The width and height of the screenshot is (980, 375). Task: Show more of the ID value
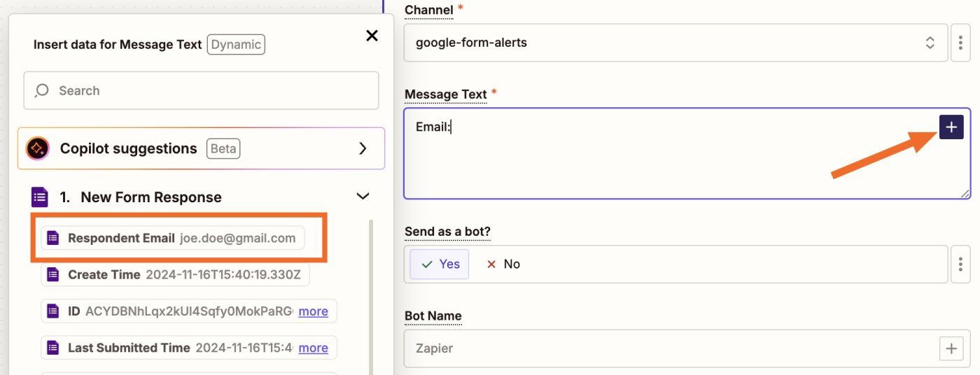[x=313, y=311]
